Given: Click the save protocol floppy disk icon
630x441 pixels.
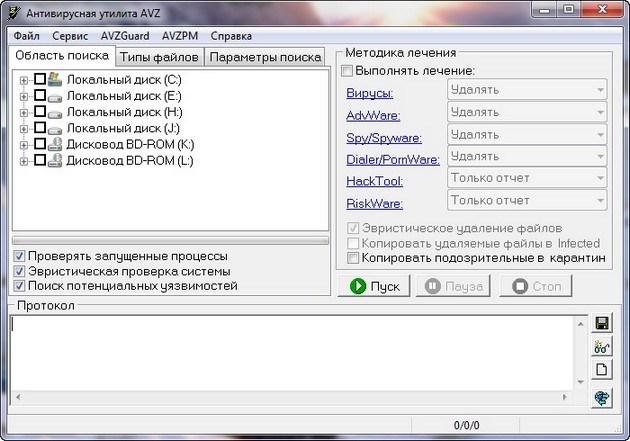Looking at the screenshot, I should tap(601, 323).
